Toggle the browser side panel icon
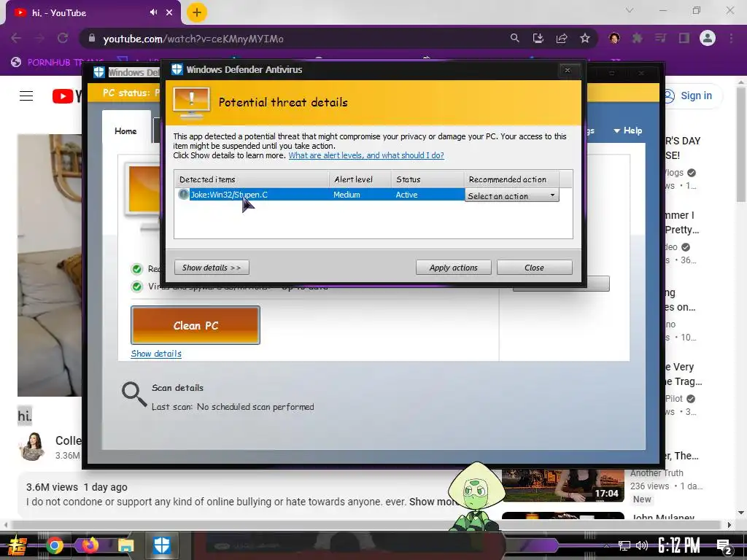747x560 pixels. (684, 38)
